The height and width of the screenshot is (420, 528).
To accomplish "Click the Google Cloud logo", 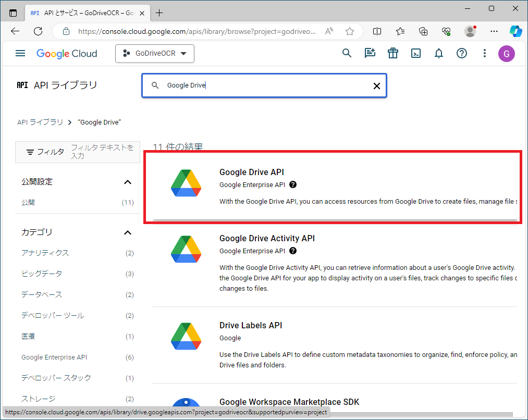I will click(x=67, y=54).
